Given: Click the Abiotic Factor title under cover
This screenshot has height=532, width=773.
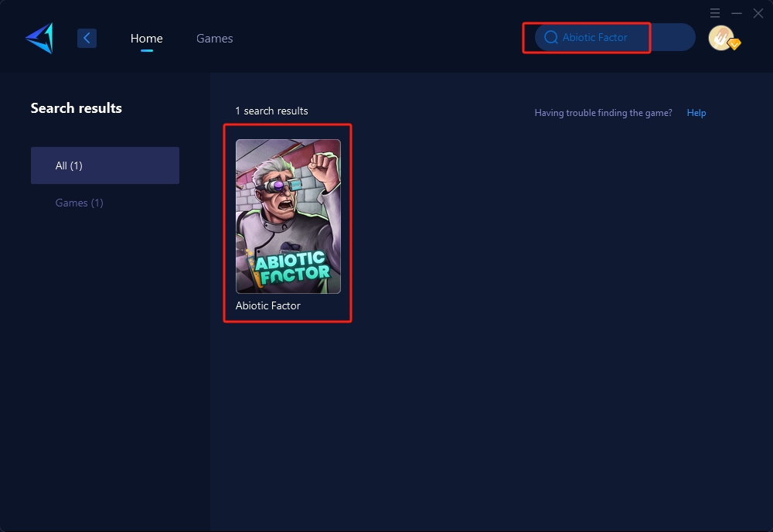Looking at the screenshot, I should (267, 305).
